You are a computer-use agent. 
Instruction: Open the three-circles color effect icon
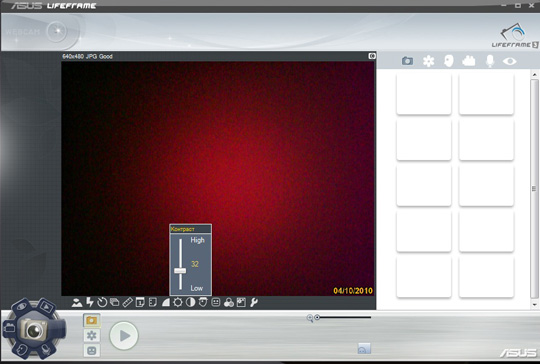(229, 303)
